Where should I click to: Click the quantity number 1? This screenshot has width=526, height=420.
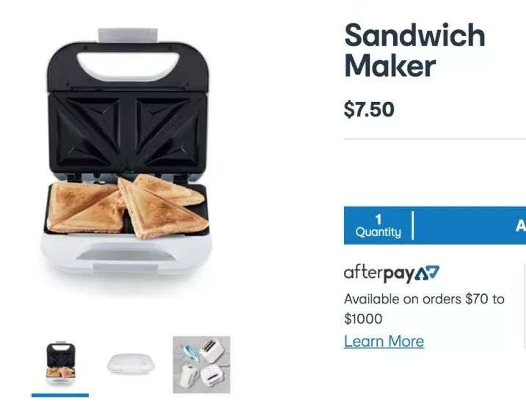379,220
